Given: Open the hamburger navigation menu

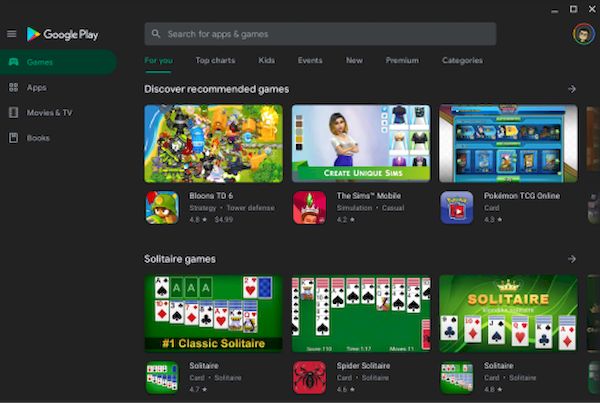Looking at the screenshot, I should [11, 34].
